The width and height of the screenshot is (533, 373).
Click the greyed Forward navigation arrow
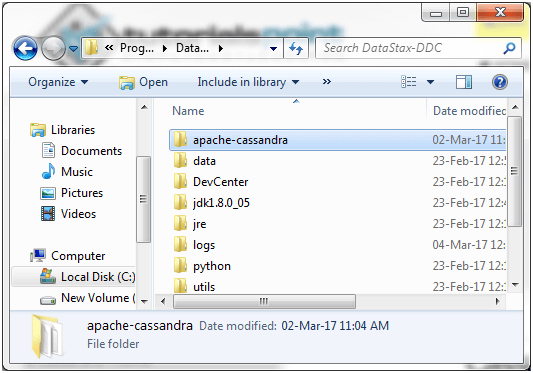pyautogui.click(x=53, y=48)
